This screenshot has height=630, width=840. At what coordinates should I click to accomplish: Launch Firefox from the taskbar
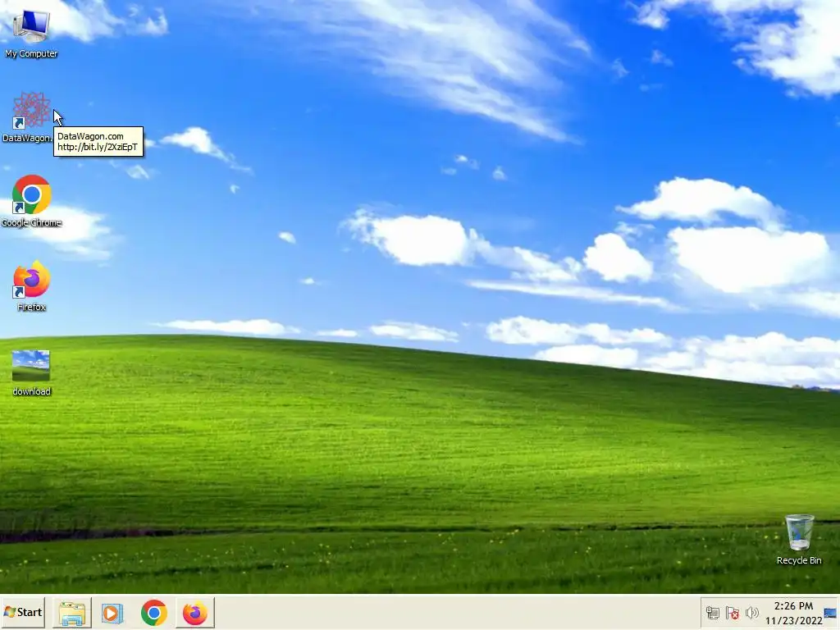[x=195, y=613]
